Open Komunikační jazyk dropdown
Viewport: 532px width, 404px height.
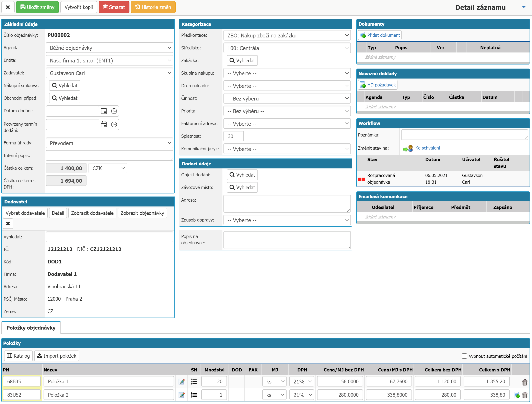[x=287, y=149]
